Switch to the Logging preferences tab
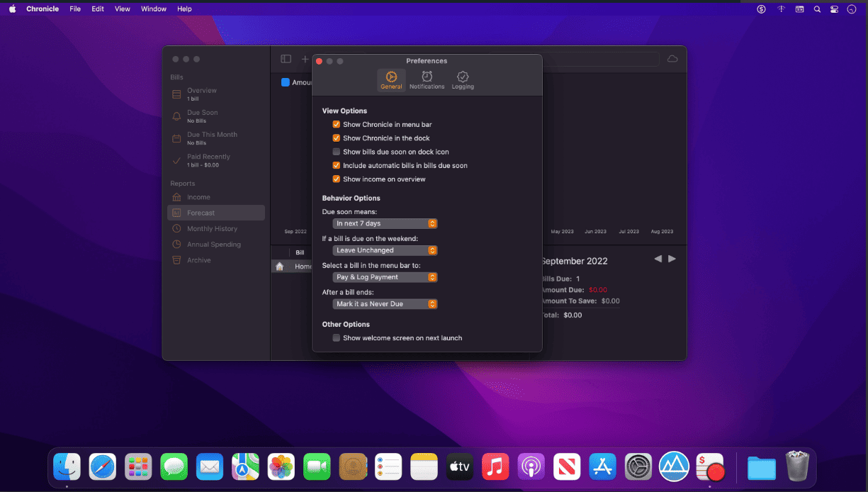Viewport: 868px width, 492px height. click(x=463, y=80)
